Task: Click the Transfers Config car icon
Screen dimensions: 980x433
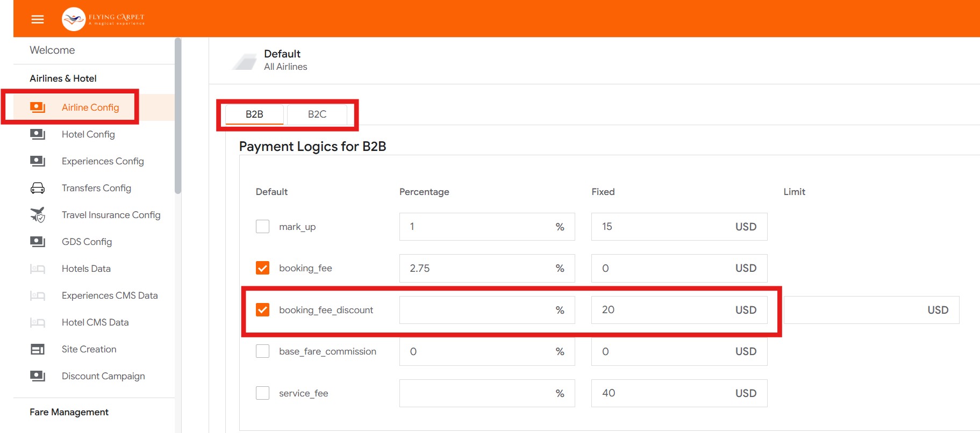Action: pyautogui.click(x=38, y=188)
